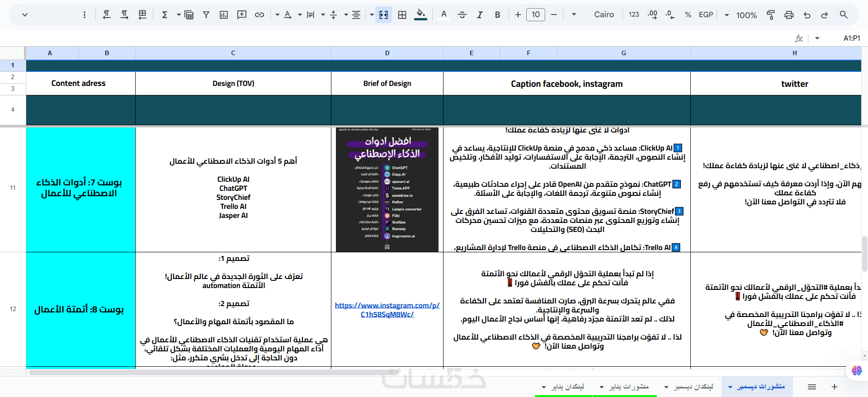Screen dimensions: 868x397
Task: Decrease font size with the minus icon
Action: click(x=554, y=15)
